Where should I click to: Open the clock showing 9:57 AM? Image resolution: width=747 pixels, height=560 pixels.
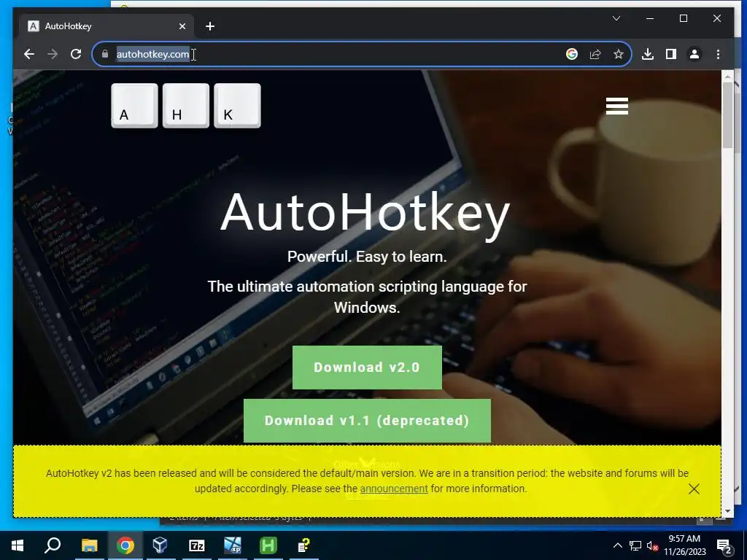684,545
